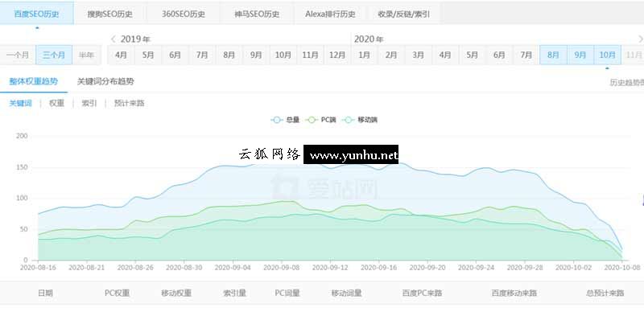Viewport: 644px width, 312px height.
Task: Show 索引 chart metric
Action: click(89, 103)
